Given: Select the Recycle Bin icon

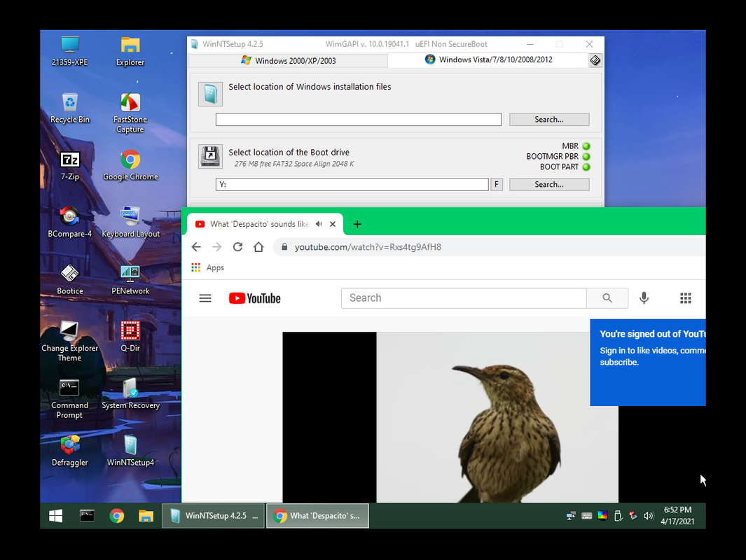Looking at the screenshot, I should 70,108.
